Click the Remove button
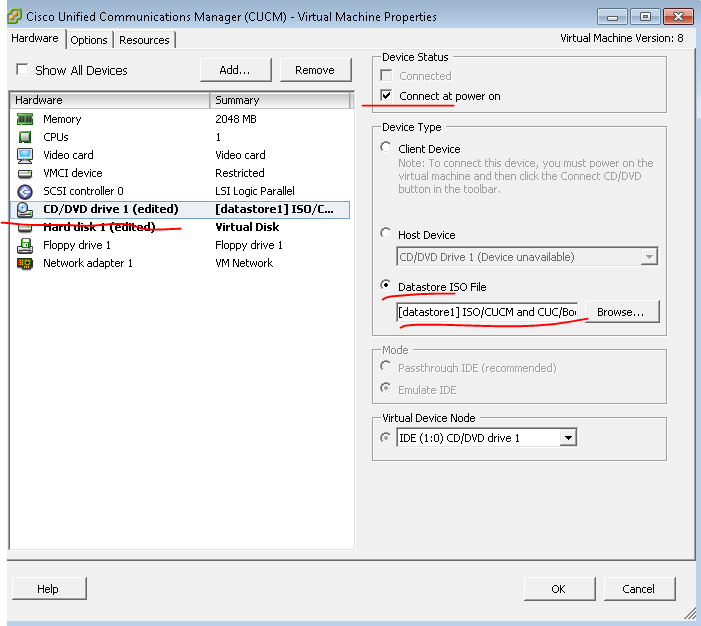Viewport: 701px width, 626px height. (x=315, y=70)
